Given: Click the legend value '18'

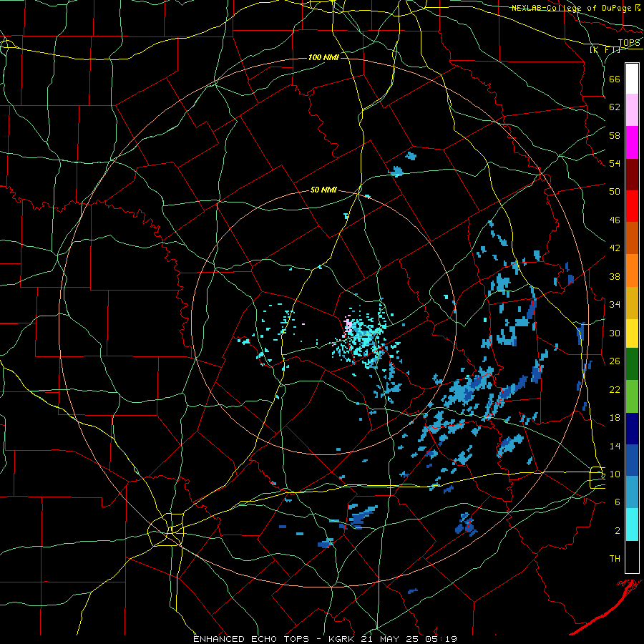Looking at the screenshot, I should [615, 418].
